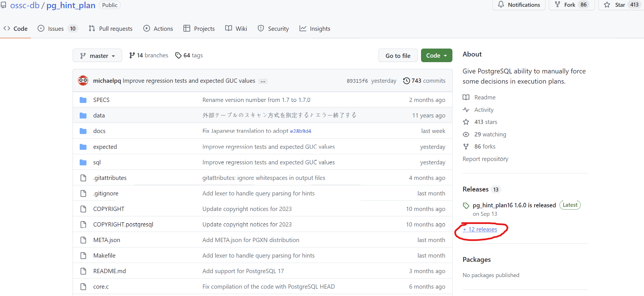This screenshot has width=644, height=296.
Task: Click the Go to file button
Action: [x=398, y=55]
